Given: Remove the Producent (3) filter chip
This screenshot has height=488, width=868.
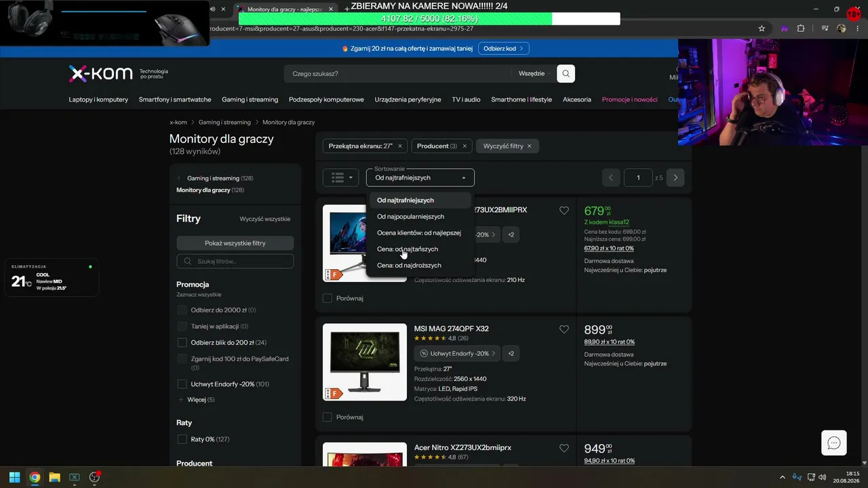Looking at the screenshot, I should pyautogui.click(x=465, y=146).
